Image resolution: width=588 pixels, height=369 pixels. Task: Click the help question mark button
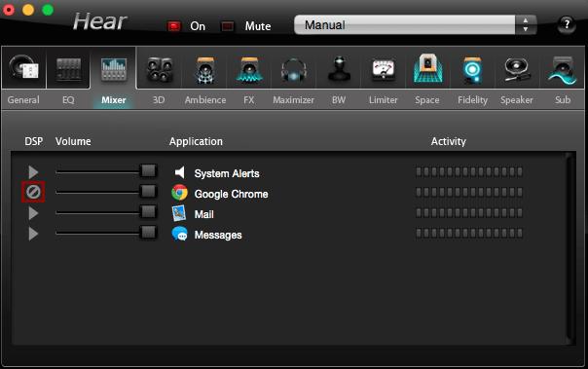pyautogui.click(x=567, y=24)
